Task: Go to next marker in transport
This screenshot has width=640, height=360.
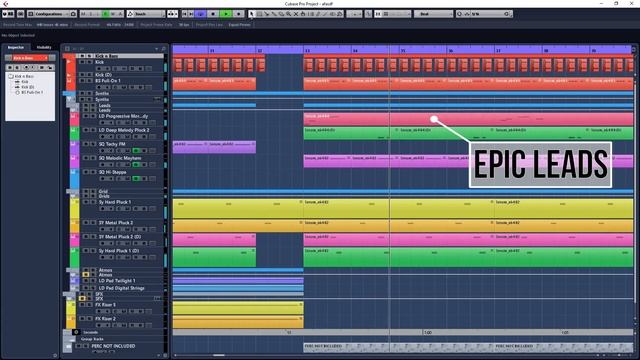Action: [x=191, y=14]
